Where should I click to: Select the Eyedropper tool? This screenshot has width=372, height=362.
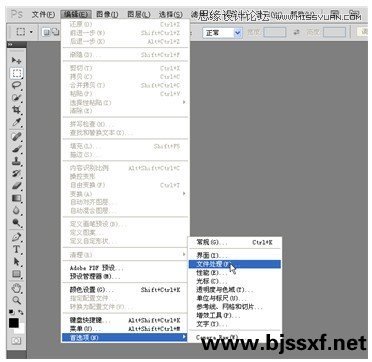[x=16, y=122]
